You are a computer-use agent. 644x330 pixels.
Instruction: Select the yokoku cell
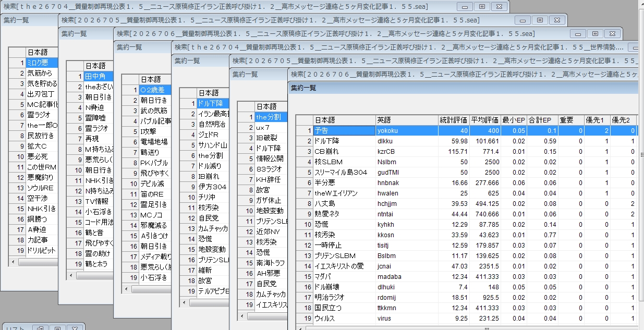pyautogui.click(x=407, y=130)
